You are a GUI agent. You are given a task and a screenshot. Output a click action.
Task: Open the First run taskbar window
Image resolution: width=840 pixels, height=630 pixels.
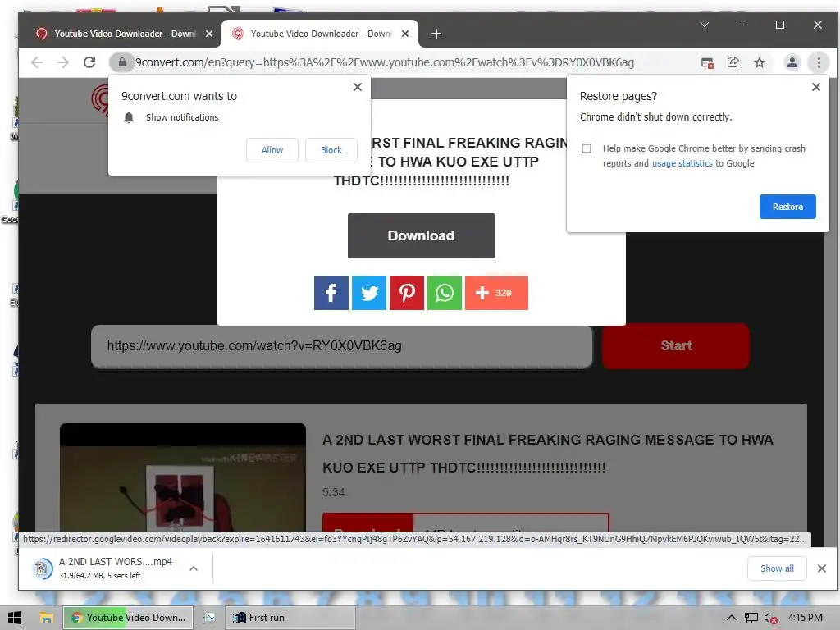point(290,618)
